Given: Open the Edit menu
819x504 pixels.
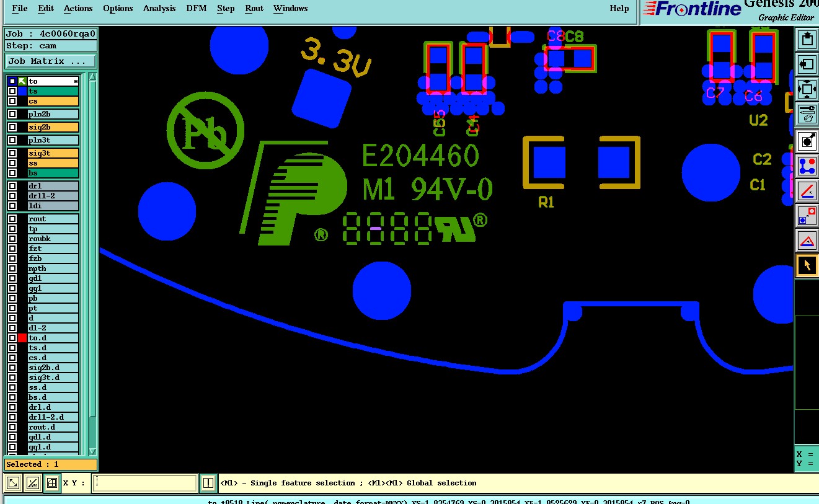Looking at the screenshot, I should coord(46,9).
